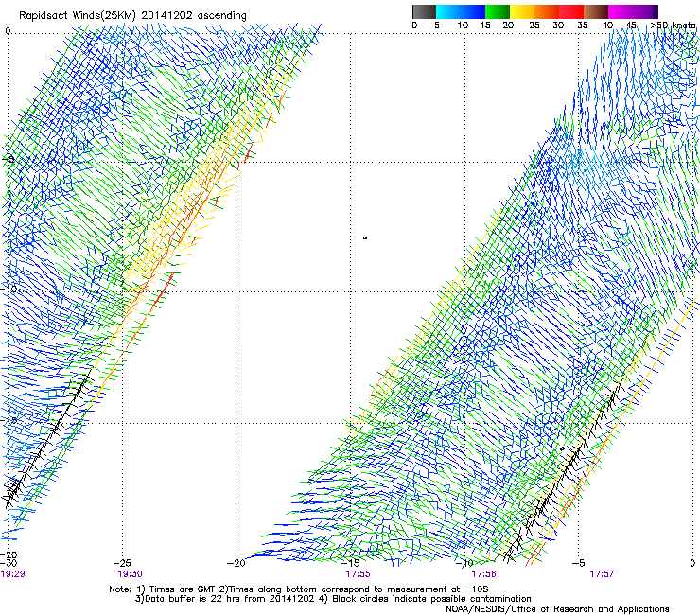Click the purple "19:30" time label
Image resolution: width=700 pixels, height=615 pixels.
130,574
